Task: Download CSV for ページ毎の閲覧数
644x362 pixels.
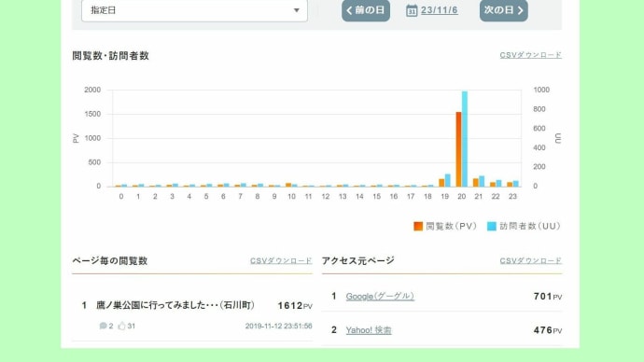Action: [281, 260]
